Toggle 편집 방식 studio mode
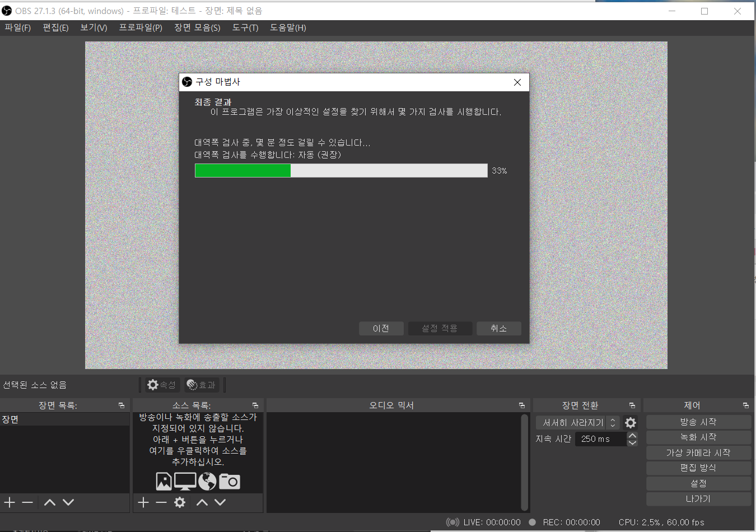Viewport: 756px width, 532px height. coord(698,468)
